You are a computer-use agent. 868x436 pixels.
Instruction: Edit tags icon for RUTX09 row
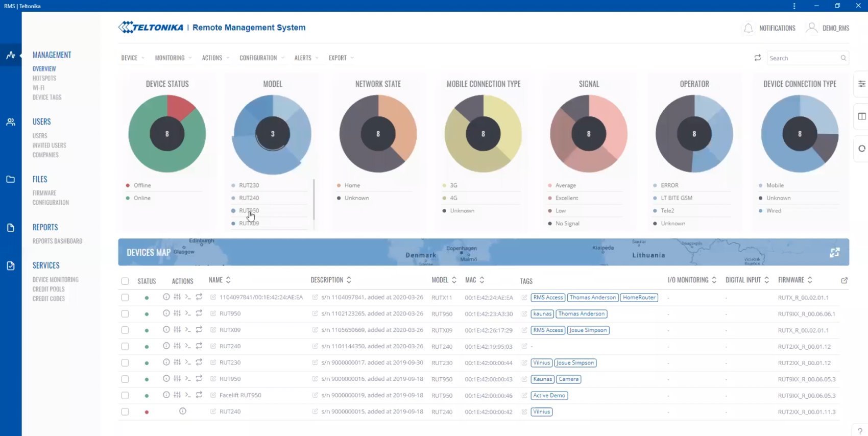(524, 330)
